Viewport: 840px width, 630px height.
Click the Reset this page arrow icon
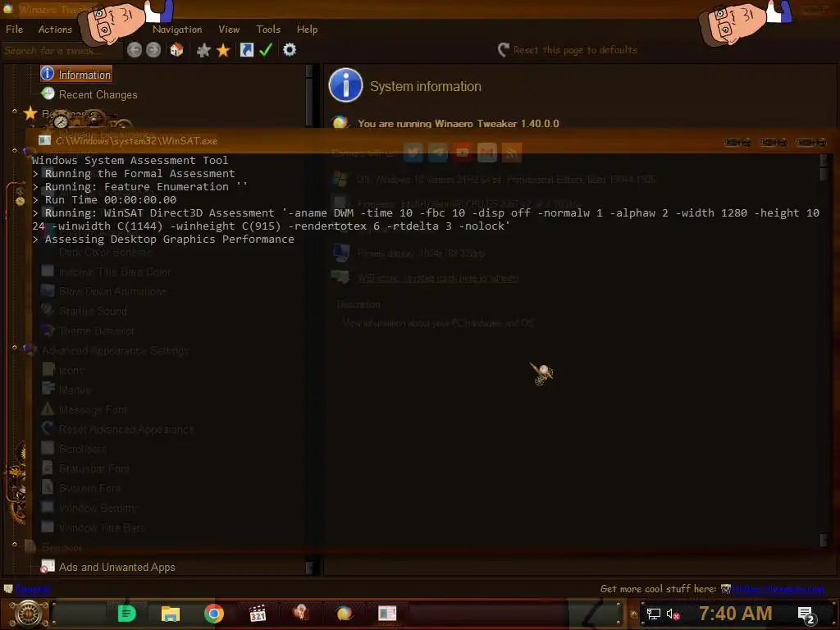(503, 50)
